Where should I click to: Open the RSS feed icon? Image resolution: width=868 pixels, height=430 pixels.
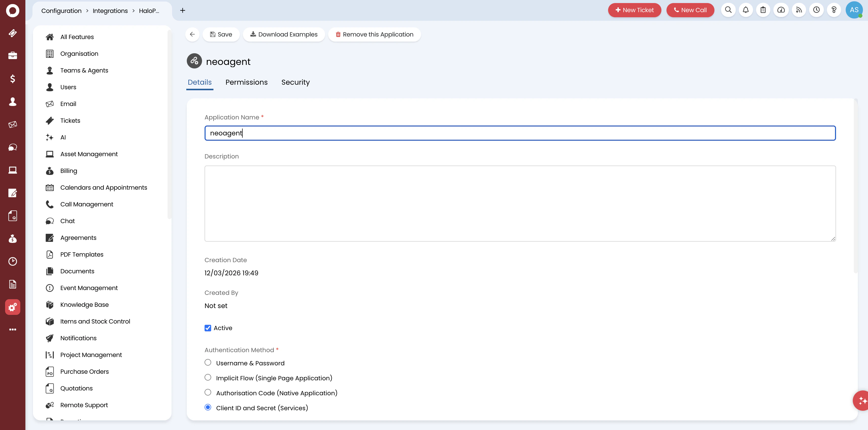pyautogui.click(x=799, y=10)
